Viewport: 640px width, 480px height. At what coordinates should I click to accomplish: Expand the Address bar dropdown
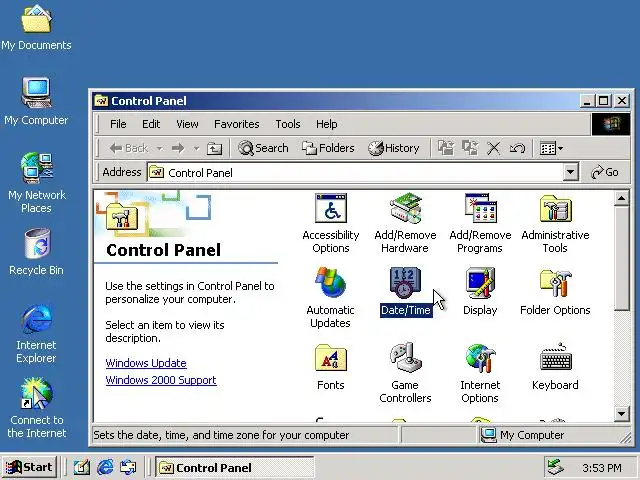tap(571, 172)
